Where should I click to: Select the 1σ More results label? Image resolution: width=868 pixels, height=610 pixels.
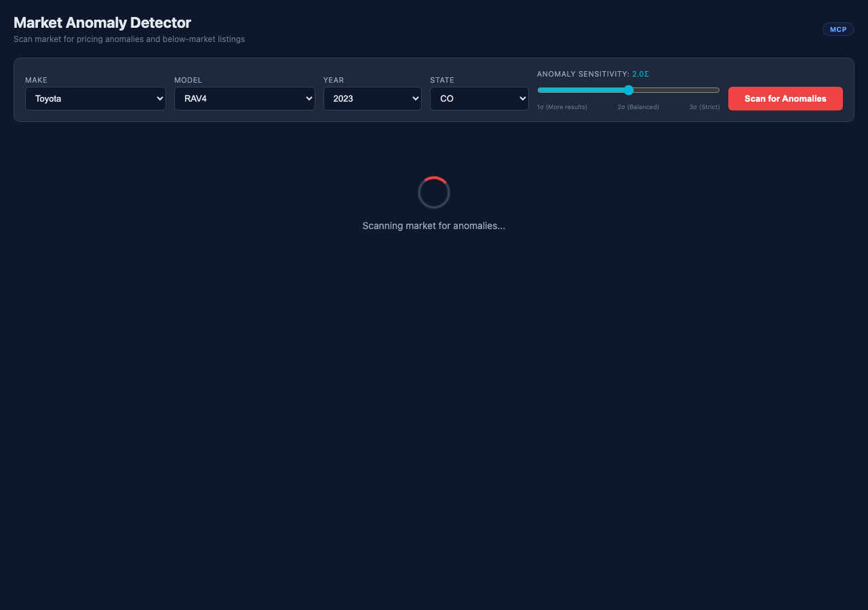[x=561, y=106]
